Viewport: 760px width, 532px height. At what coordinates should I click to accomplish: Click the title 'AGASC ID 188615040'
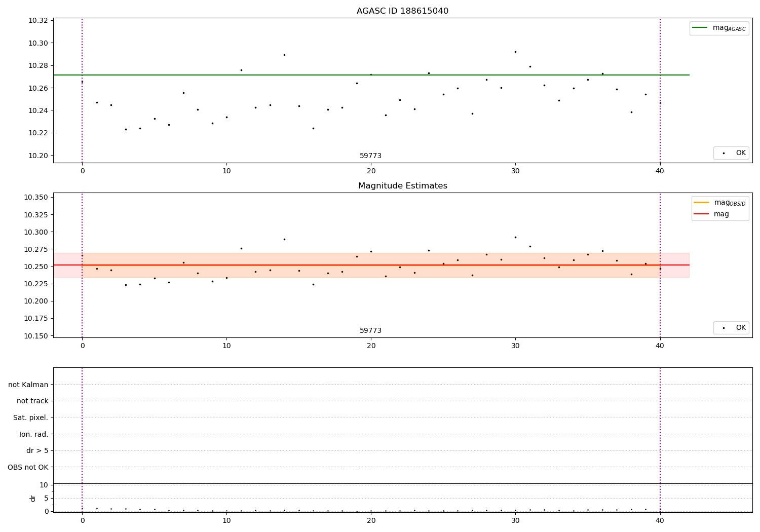point(402,11)
